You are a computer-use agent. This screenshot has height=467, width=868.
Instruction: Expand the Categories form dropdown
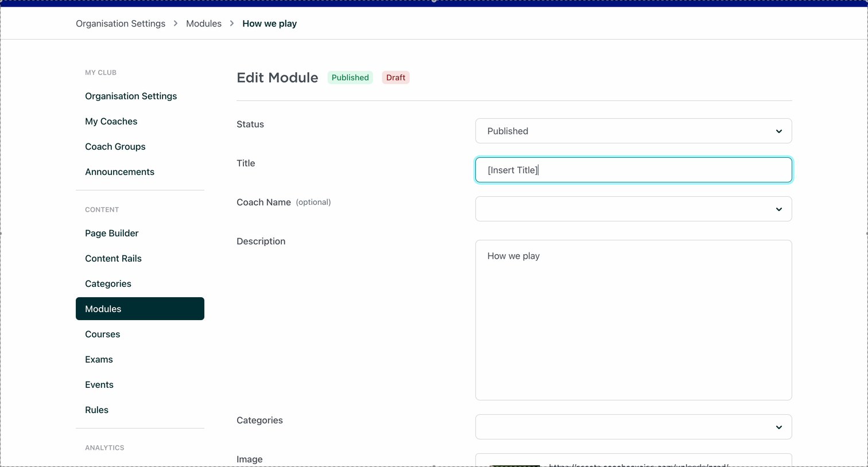[634, 427]
